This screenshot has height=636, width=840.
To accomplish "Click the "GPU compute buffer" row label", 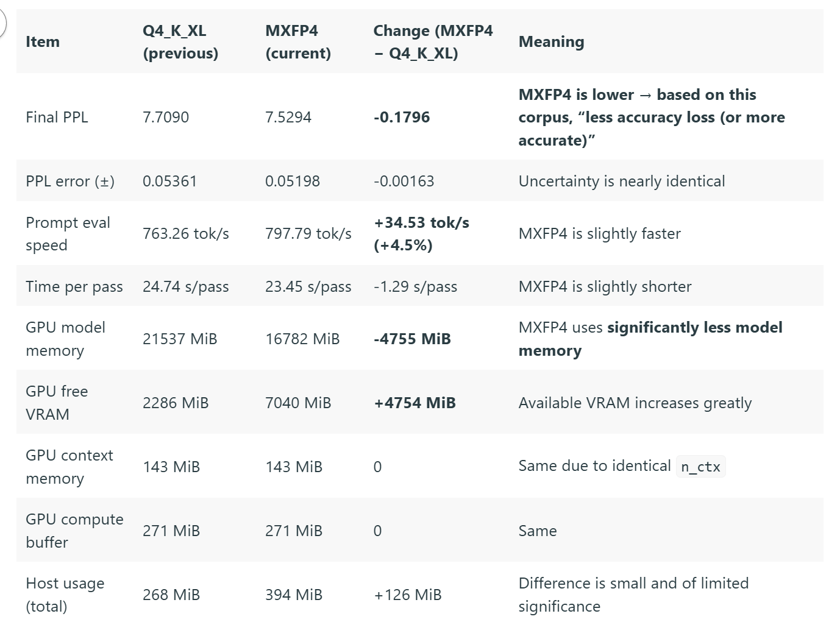I will point(74,531).
